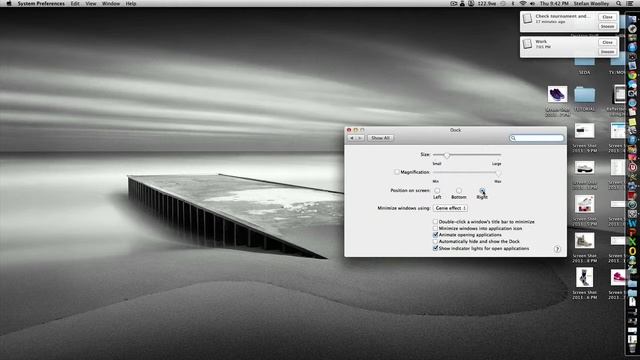Screen dimensions: 640x360
Task: Open the Genie effect dropdown
Action: 450,208
